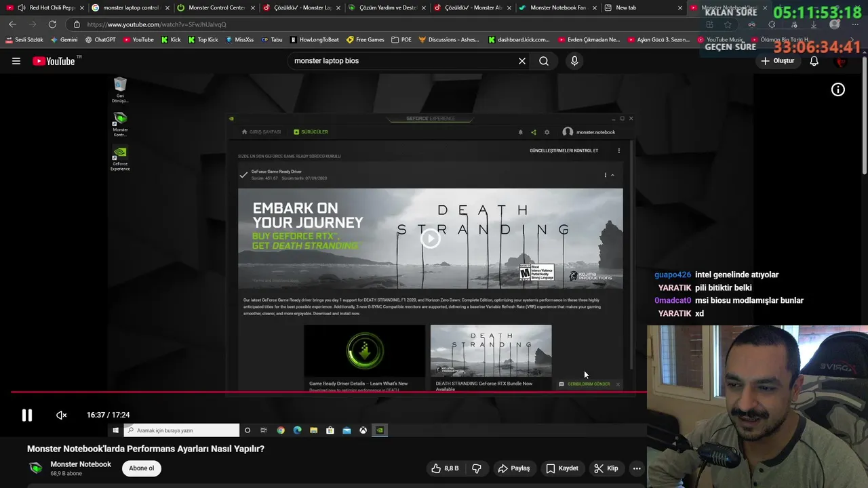Seek on the red video progress bar
The height and width of the screenshot is (488, 868).
328,392
